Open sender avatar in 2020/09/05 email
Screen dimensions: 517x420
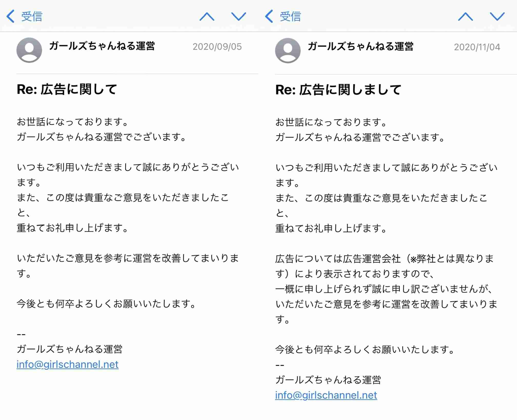pos(29,50)
